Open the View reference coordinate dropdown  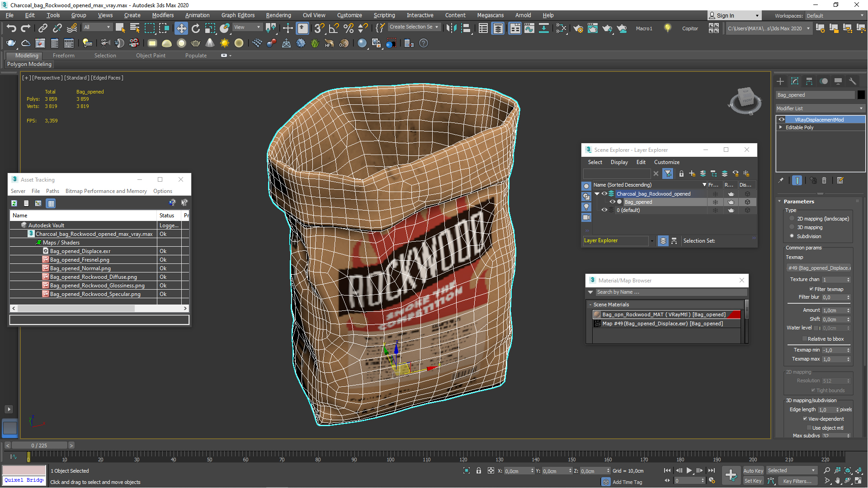point(247,27)
